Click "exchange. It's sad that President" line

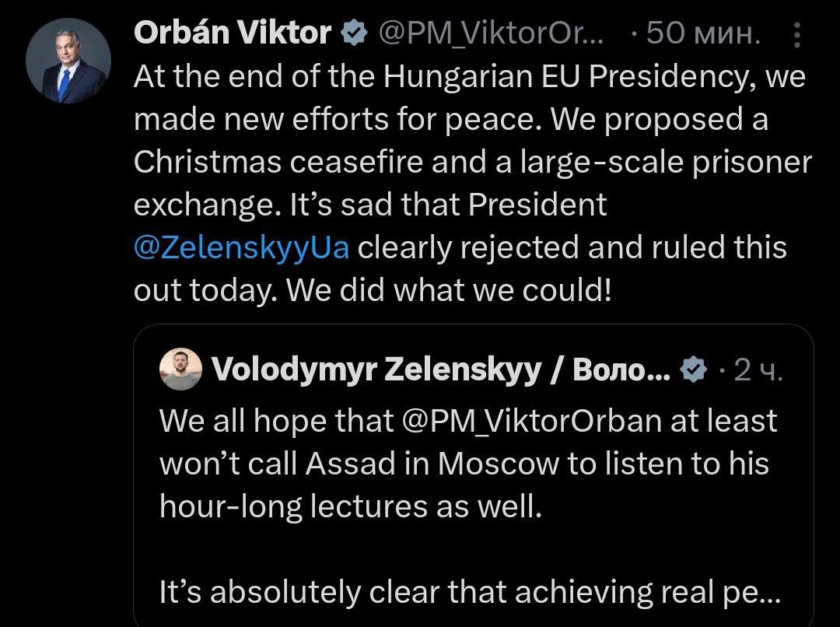pos(370,205)
